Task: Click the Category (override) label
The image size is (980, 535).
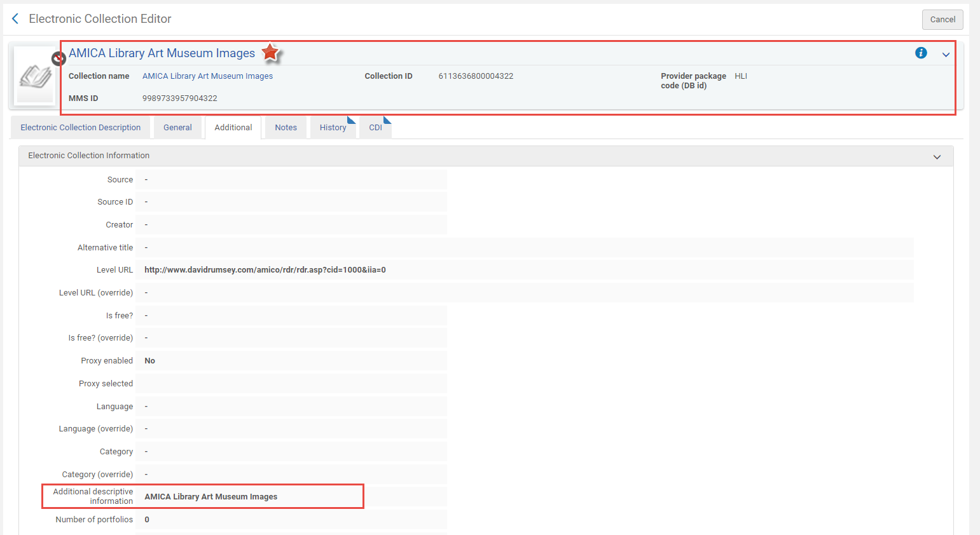Action: (97, 475)
